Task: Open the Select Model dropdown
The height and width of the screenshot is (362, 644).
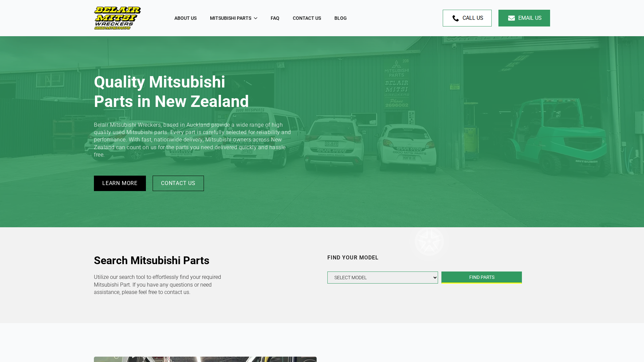Action: [x=383, y=278]
